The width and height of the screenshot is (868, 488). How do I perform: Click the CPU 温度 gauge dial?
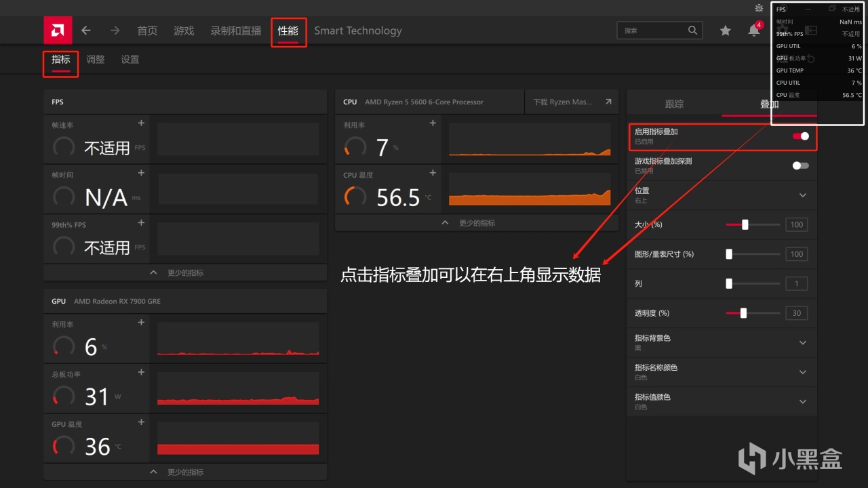355,197
